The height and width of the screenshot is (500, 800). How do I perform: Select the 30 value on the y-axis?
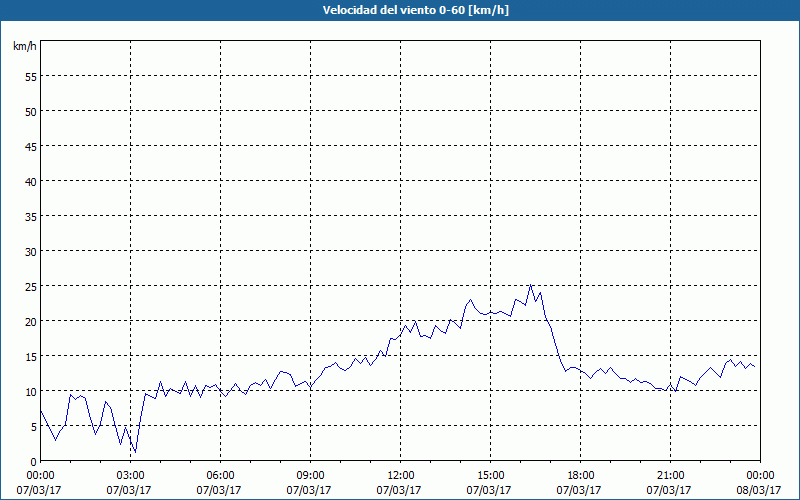(x=31, y=252)
